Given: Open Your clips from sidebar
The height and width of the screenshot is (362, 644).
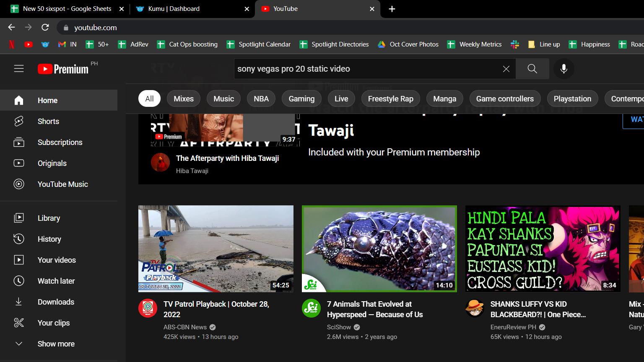Looking at the screenshot, I should click(53, 323).
